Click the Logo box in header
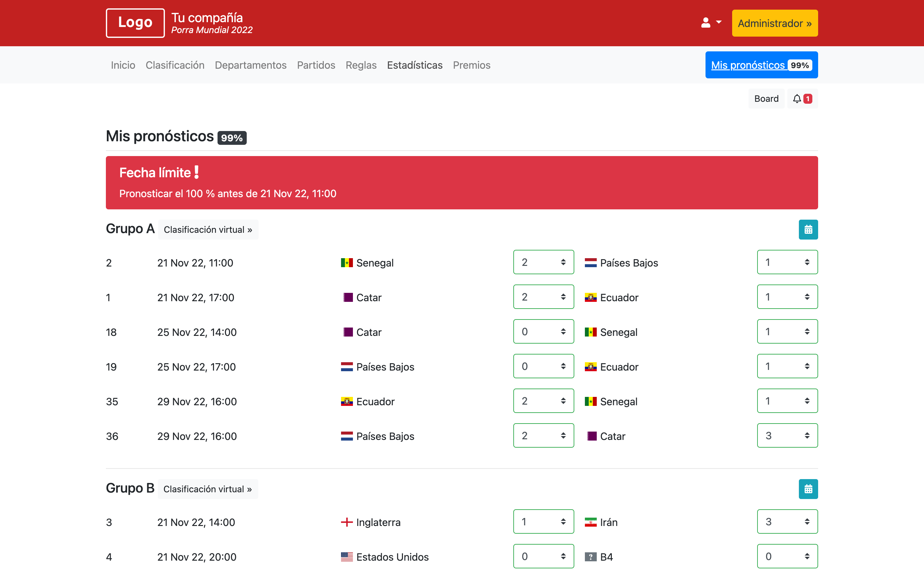 click(135, 23)
